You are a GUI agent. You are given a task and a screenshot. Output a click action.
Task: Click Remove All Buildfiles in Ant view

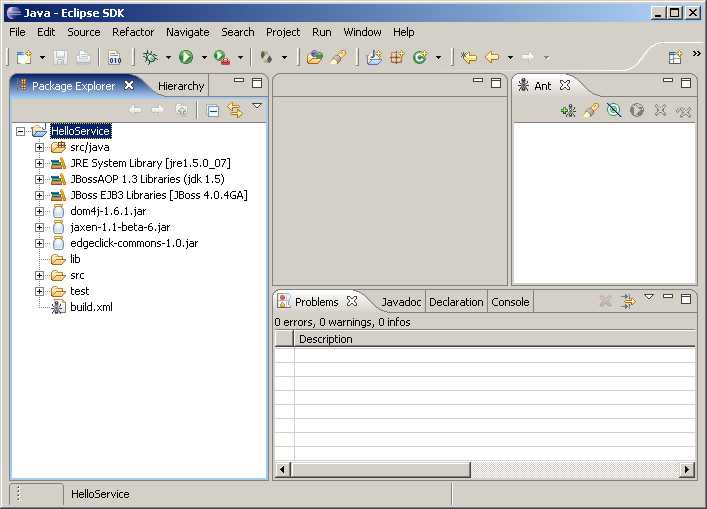[684, 111]
